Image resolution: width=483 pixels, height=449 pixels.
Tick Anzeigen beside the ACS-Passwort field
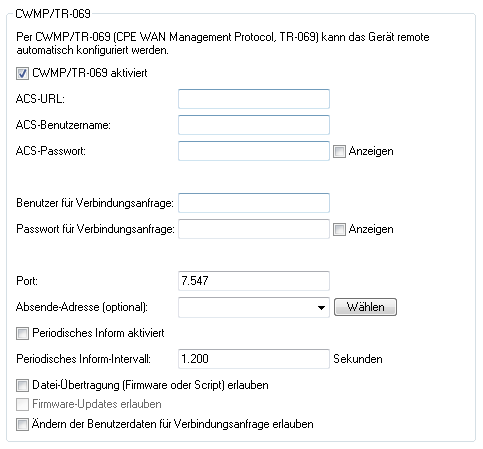(x=339, y=151)
